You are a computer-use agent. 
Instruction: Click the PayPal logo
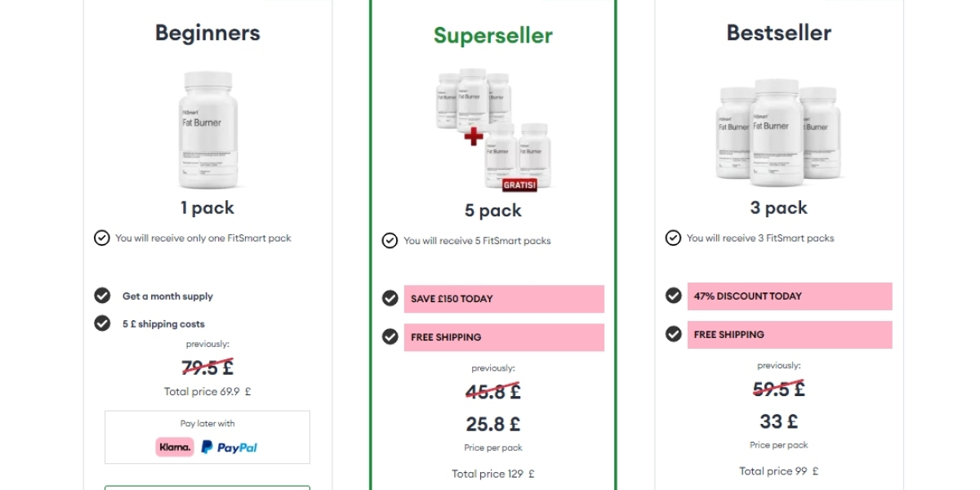point(229,447)
